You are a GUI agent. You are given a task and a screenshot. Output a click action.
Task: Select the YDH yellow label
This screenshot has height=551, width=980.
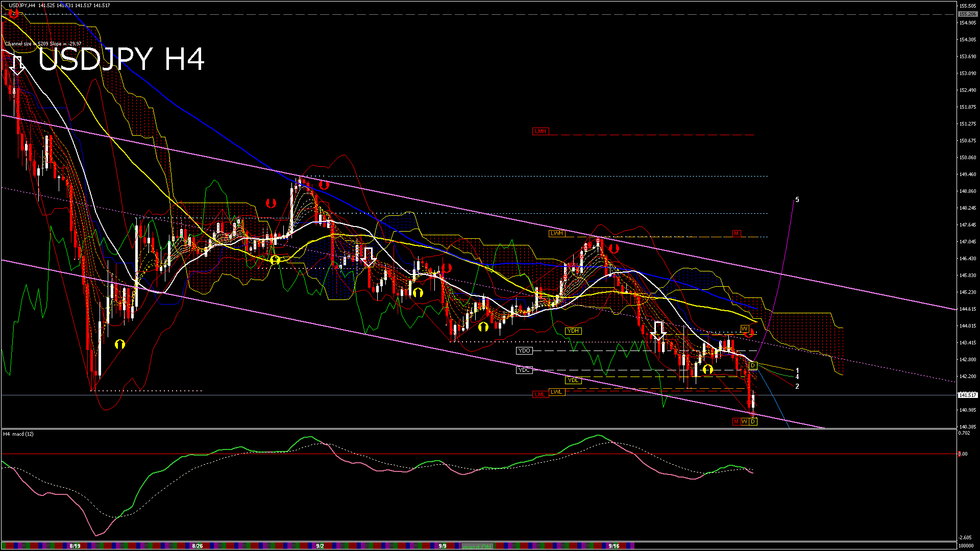coord(573,331)
